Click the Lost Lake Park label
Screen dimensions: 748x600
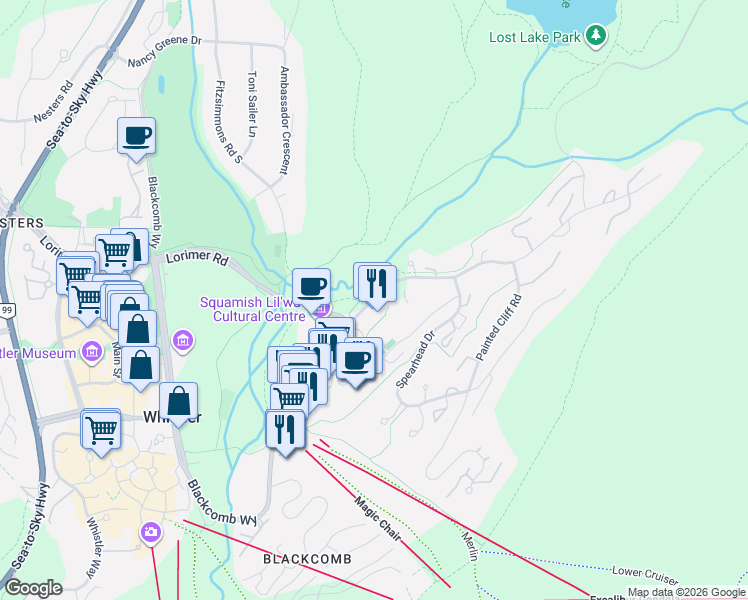coord(535,37)
